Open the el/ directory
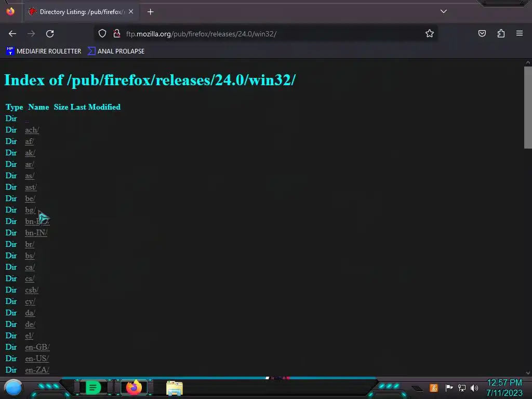 pos(29,336)
